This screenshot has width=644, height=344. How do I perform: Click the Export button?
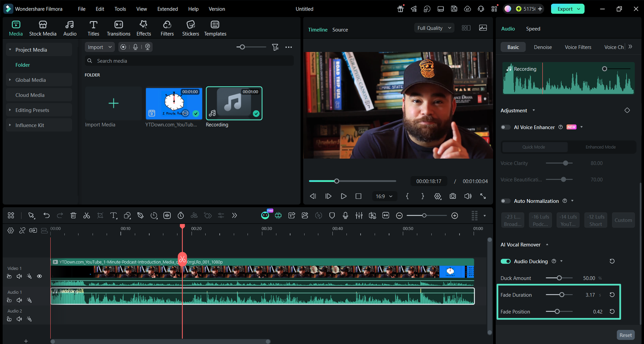pos(568,9)
